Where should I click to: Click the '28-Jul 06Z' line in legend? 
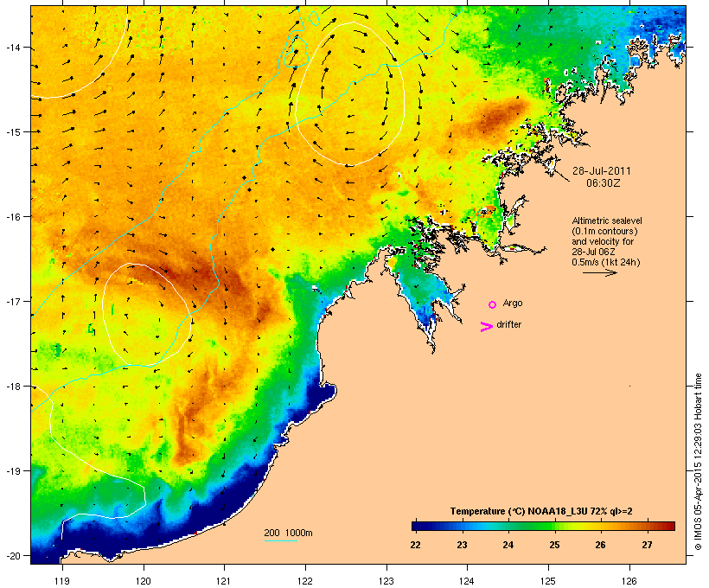(593, 252)
